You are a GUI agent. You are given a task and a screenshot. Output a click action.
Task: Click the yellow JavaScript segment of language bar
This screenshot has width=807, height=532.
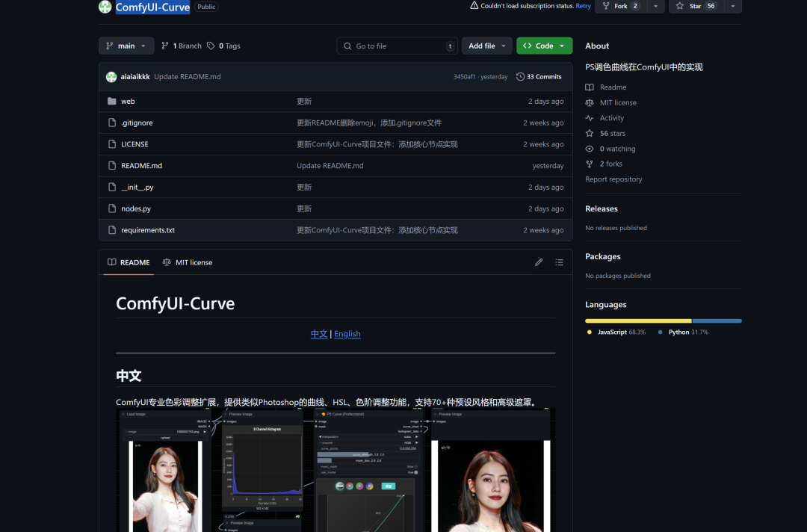click(638, 321)
